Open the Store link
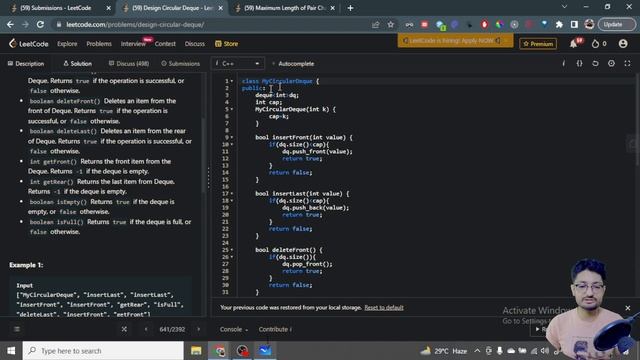 [x=227, y=44]
